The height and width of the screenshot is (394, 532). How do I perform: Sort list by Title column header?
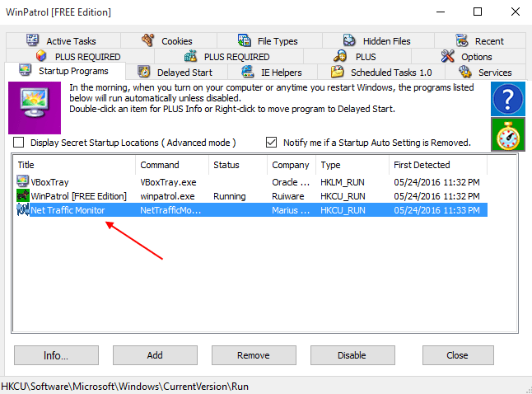[75, 165]
